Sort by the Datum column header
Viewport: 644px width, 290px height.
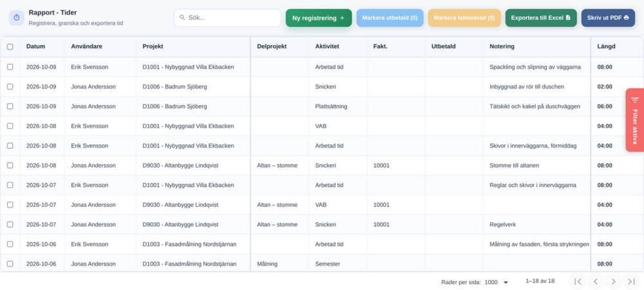tap(35, 46)
